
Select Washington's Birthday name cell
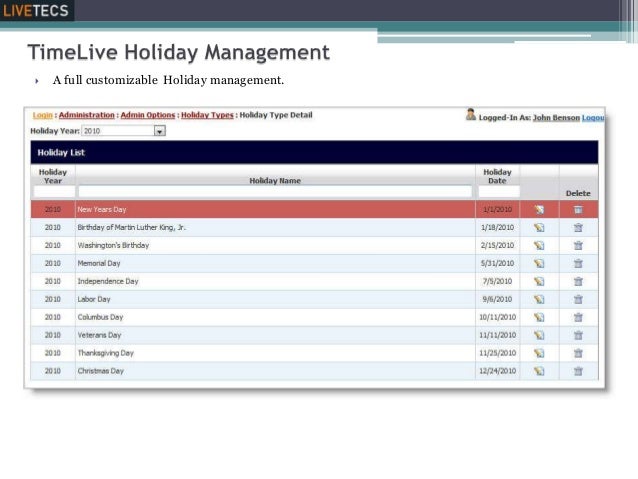point(275,245)
